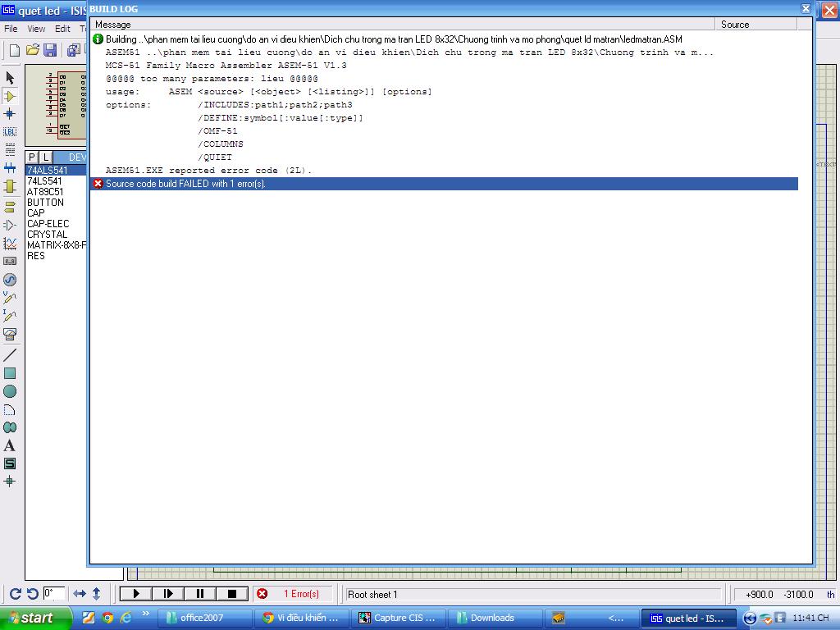Click the X-mirror horizontal flip button
840x630 pixels.
[x=80, y=594]
